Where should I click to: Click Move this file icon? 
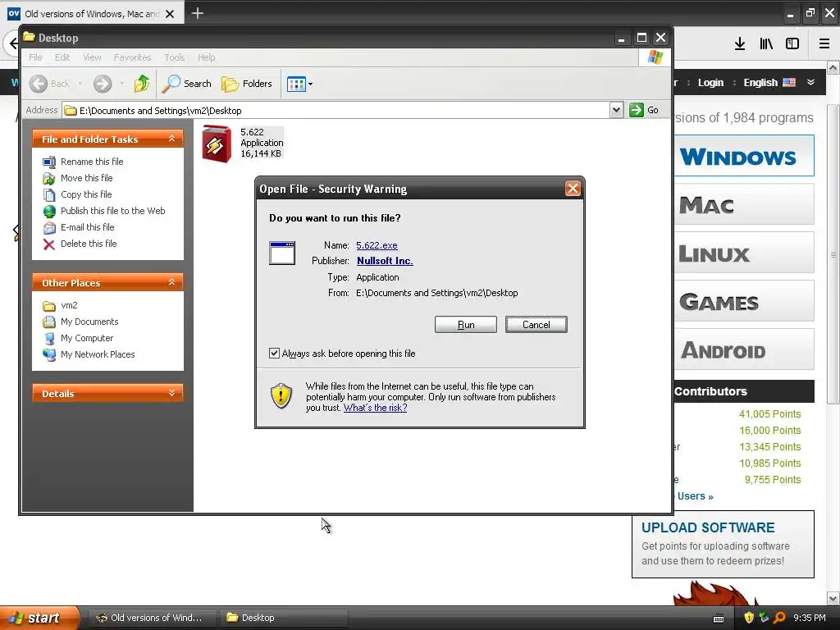pos(49,178)
